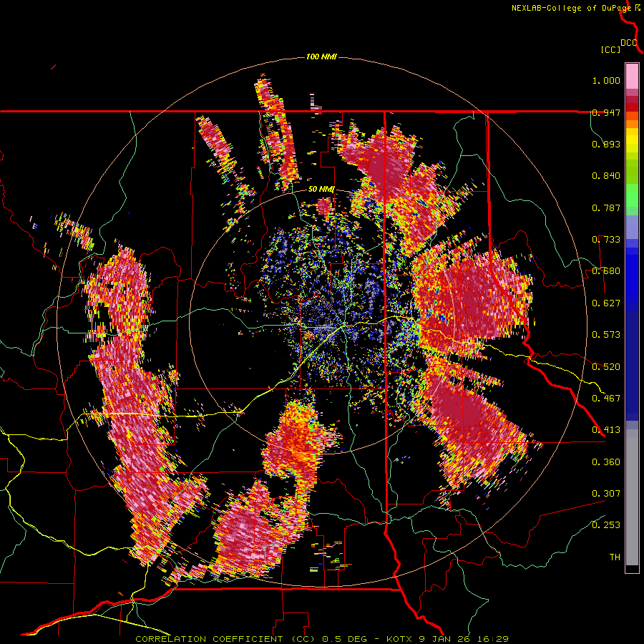Click the 0.520 scale value

tap(606, 366)
